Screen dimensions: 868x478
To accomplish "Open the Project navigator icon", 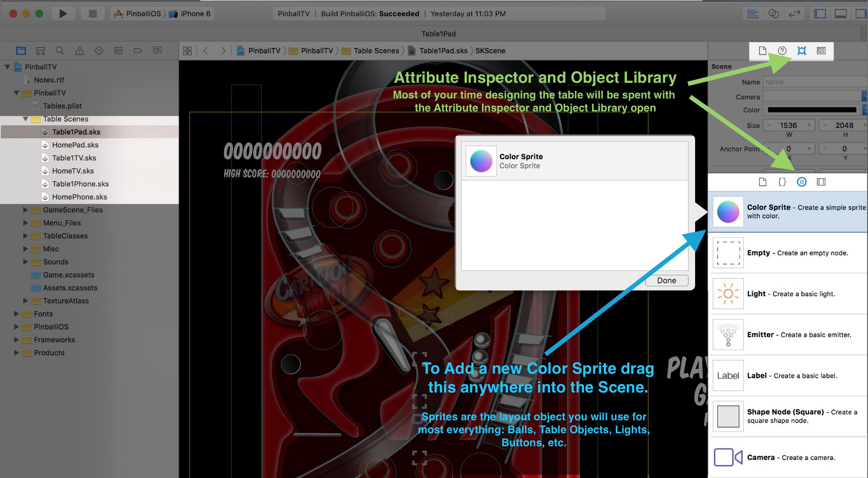I will point(21,51).
